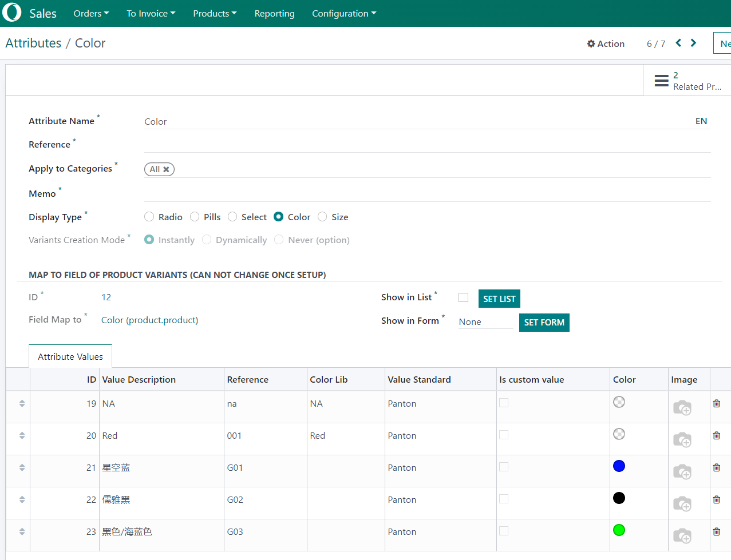Go to the next record arrow
Screen dimensions: 731x560
693,43
